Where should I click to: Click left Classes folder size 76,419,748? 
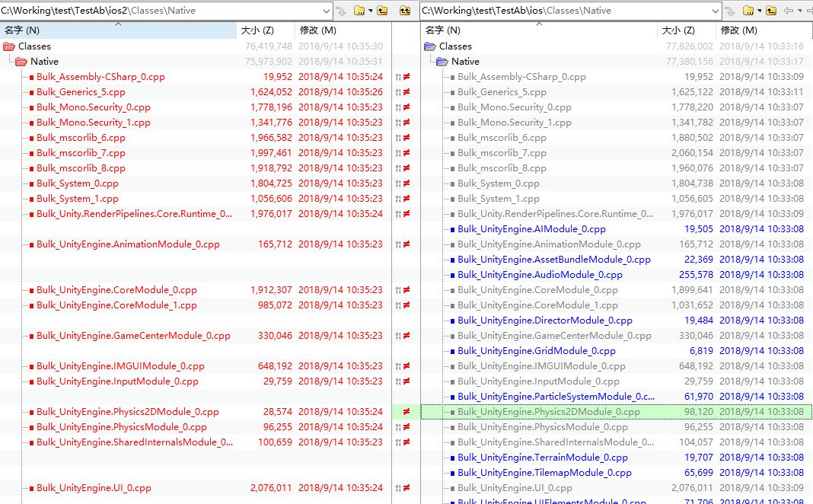click(x=269, y=46)
